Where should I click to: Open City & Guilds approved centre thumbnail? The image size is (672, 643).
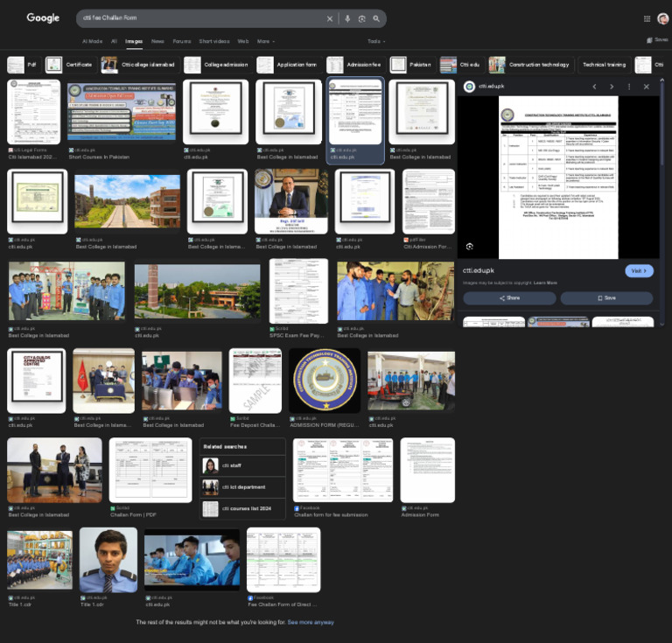click(x=37, y=381)
